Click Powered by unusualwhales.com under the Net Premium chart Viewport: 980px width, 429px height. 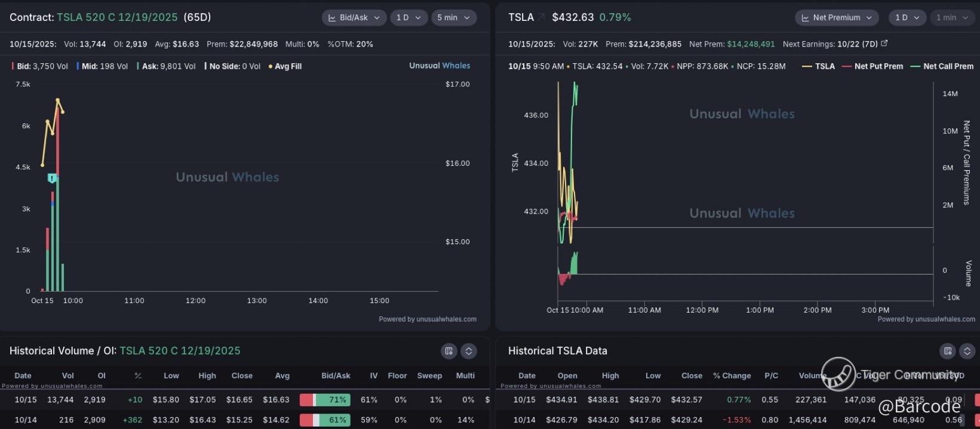[926, 319]
